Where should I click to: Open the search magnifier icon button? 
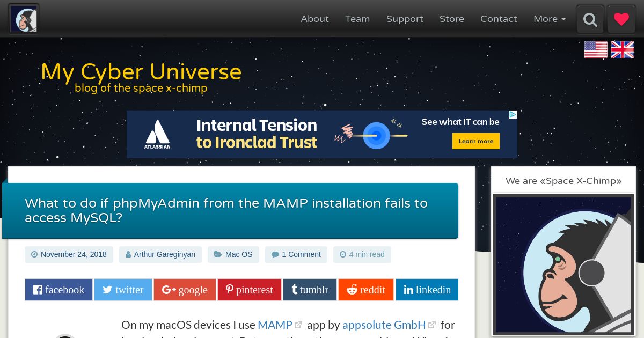[590, 20]
